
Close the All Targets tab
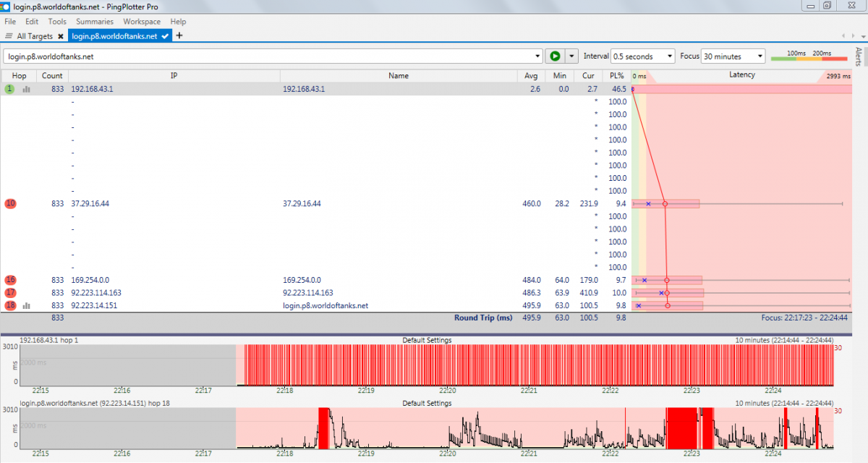(61, 36)
